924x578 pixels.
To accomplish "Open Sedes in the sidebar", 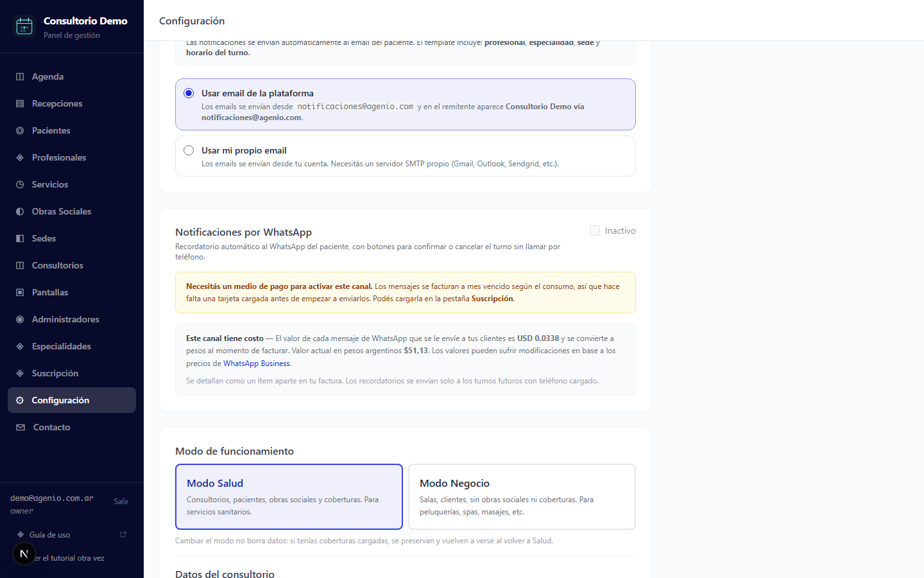I will tap(72, 238).
